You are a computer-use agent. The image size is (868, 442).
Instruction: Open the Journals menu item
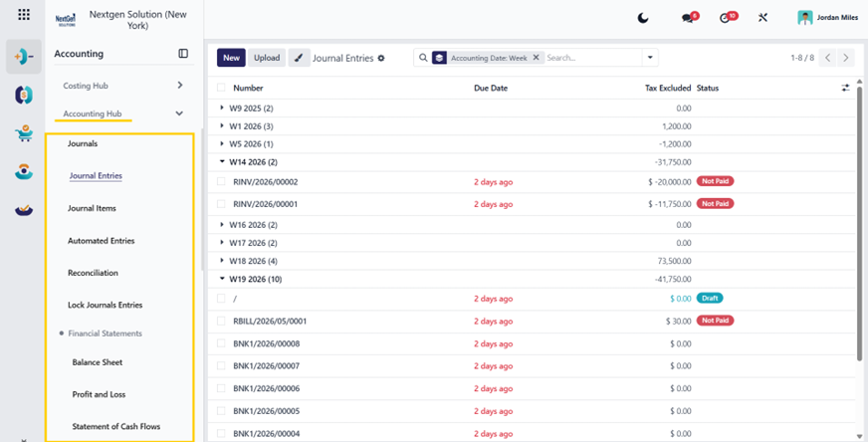[83, 143]
